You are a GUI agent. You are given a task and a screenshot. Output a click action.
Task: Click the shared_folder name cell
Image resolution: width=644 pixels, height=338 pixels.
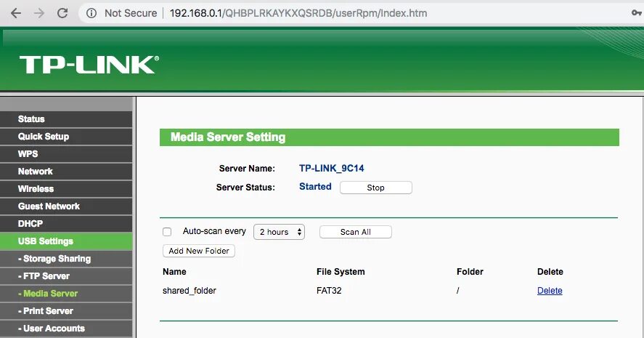[x=189, y=291]
